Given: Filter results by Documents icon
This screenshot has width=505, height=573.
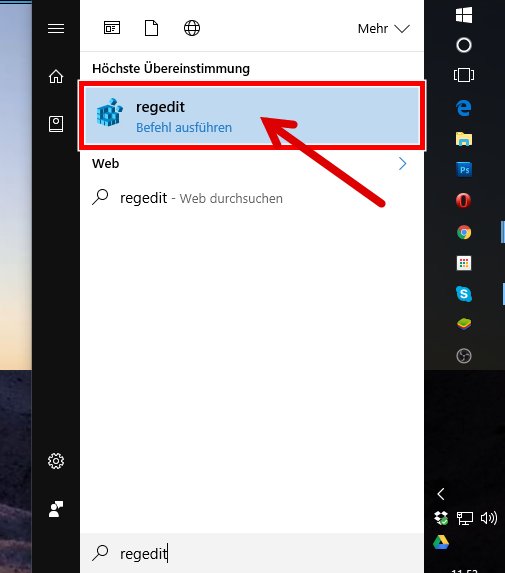Looking at the screenshot, I should click(x=151, y=28).
